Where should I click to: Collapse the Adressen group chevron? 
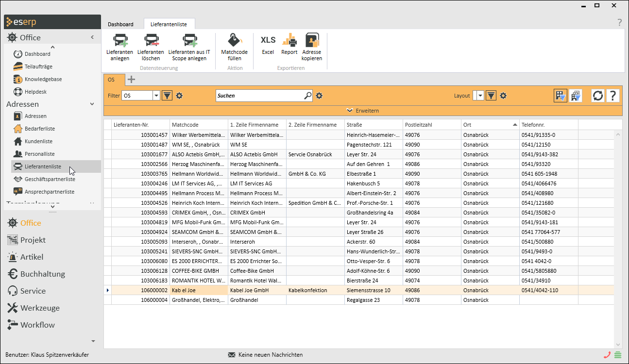click(92, 104)
